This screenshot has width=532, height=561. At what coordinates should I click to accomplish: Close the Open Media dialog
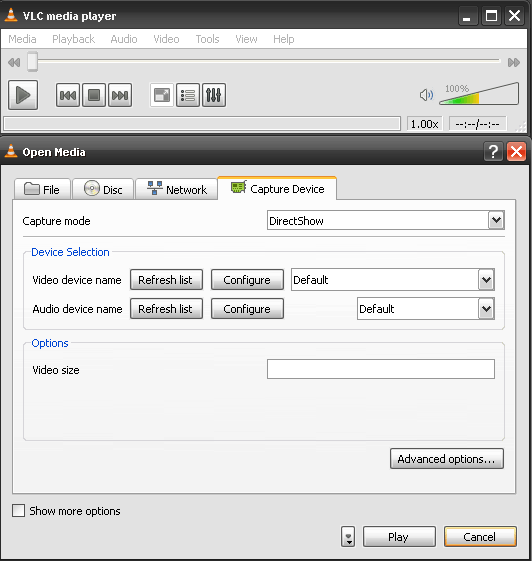pyautogui.click(x=516, y=152)
